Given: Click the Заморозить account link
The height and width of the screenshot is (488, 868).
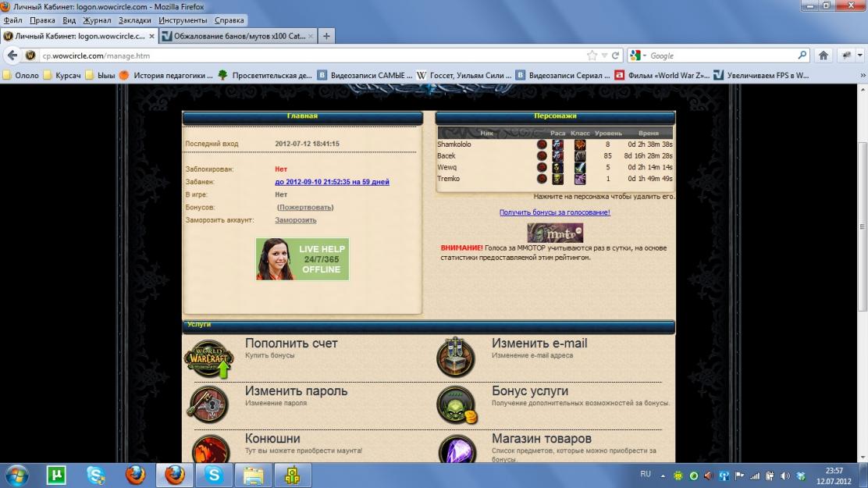Looking at the screenshot, I should 295,220.
